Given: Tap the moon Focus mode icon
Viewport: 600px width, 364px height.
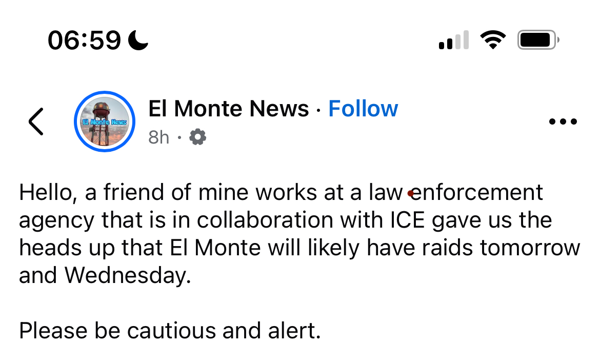Looking at the screenshot, I should click(x=138, y=40).
